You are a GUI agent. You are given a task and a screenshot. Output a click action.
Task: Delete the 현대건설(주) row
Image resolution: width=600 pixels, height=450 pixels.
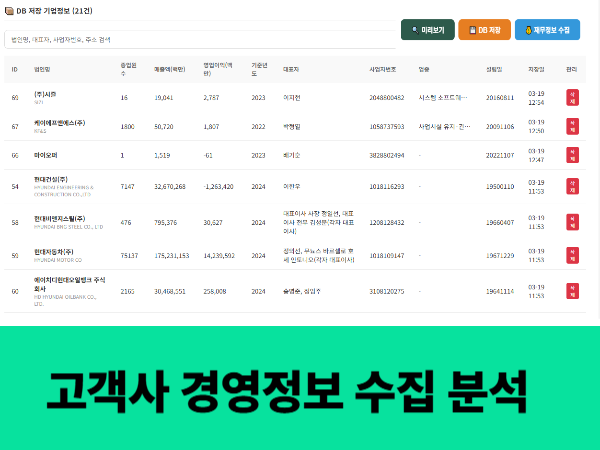(x=572, y=186)
